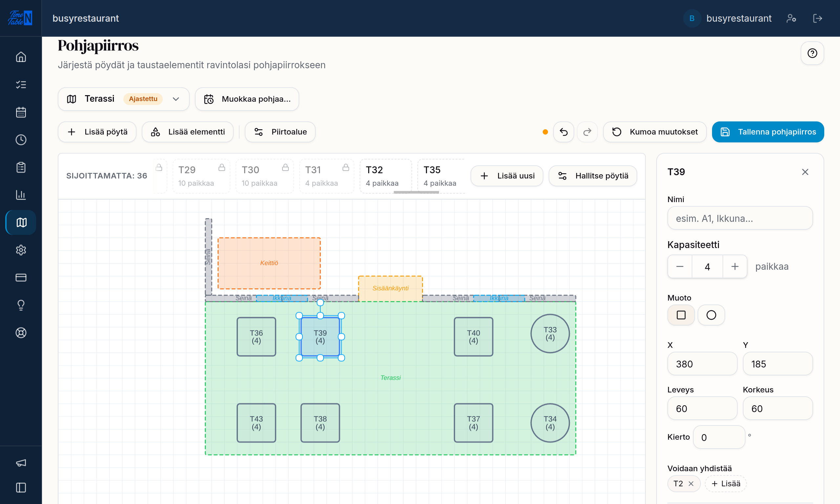Decrease capacity with minus button
Viewport: 840px width, 504px height.
click(x=680, y=267)
